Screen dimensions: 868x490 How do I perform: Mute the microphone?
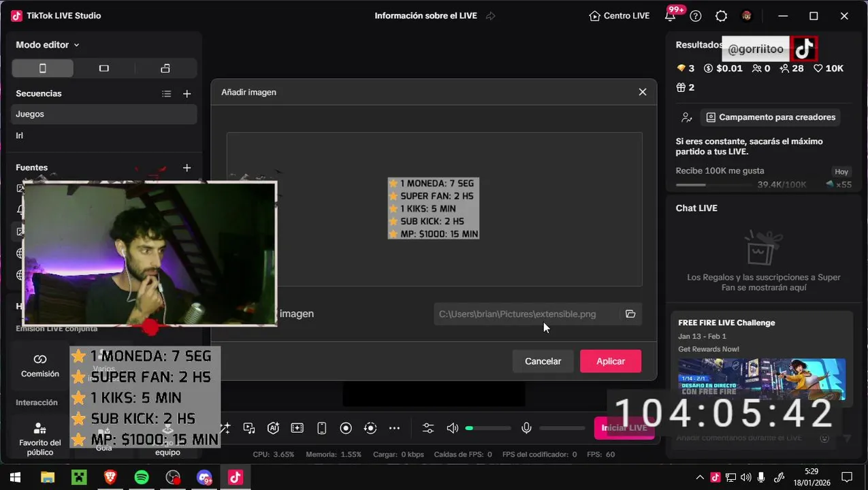[526, 428]
